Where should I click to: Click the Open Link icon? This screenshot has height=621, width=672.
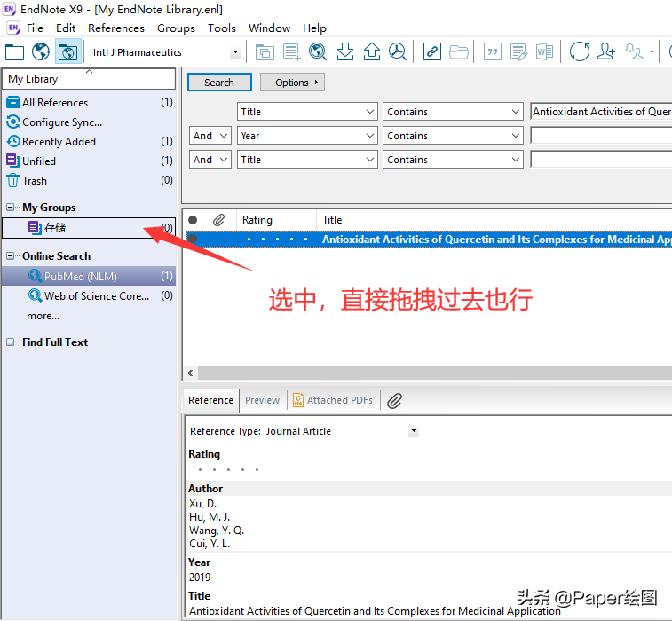(432, 52)
